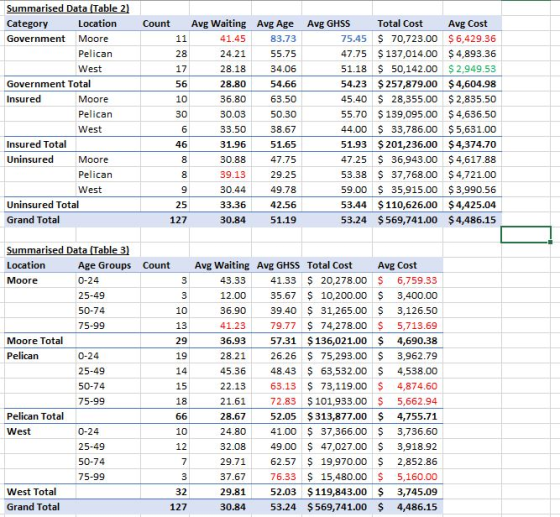Click West Total avg cost 3,745.09
Viewport: 560px width, 517px height.
pyautogui.click(x=417, y=492)
